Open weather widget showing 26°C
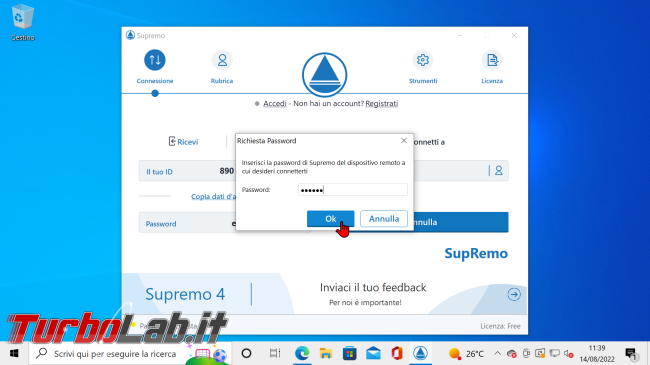Screen dimensions: 650x365 pos(466,353)
